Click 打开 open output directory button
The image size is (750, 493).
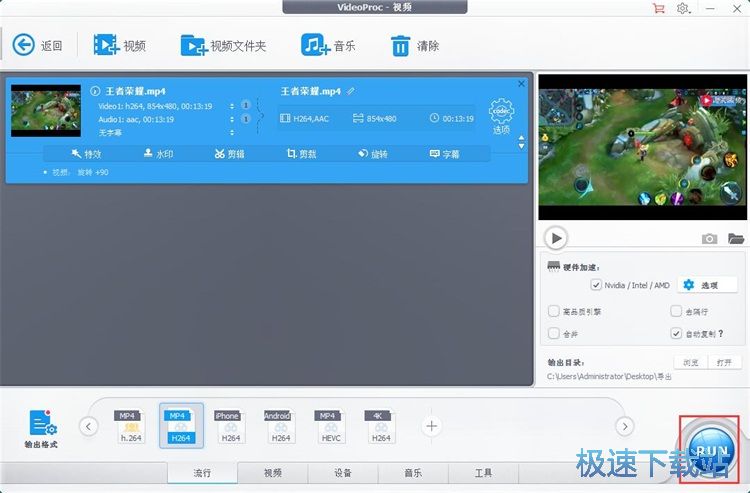click(725, 362)
